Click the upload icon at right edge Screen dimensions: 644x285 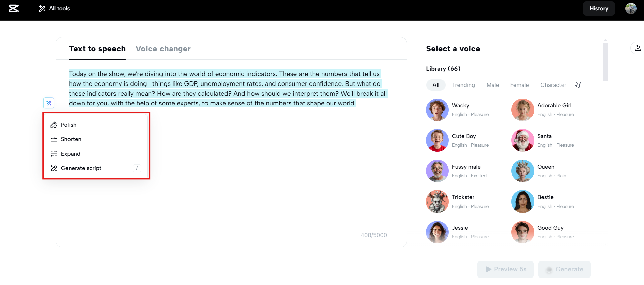click(x=638, y=48)
